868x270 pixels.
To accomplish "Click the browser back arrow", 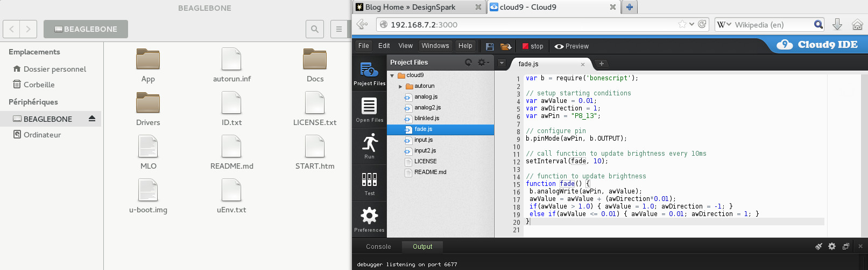I will click(x=363, y=24).
